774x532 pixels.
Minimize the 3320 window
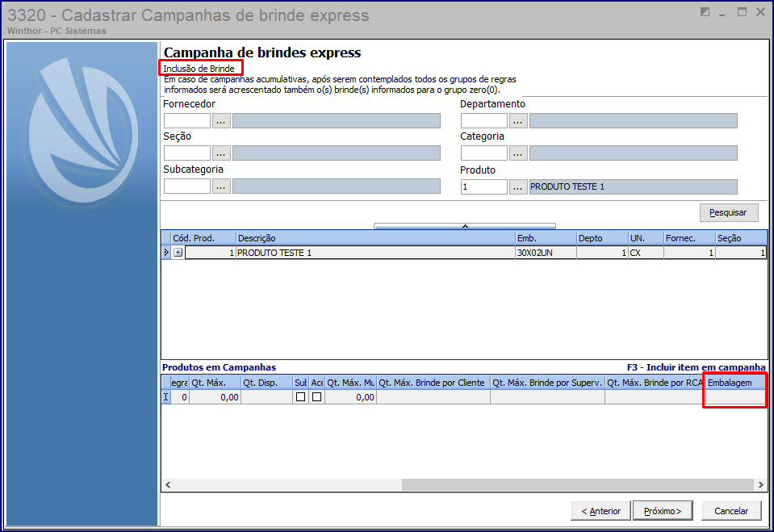[722, 13]
